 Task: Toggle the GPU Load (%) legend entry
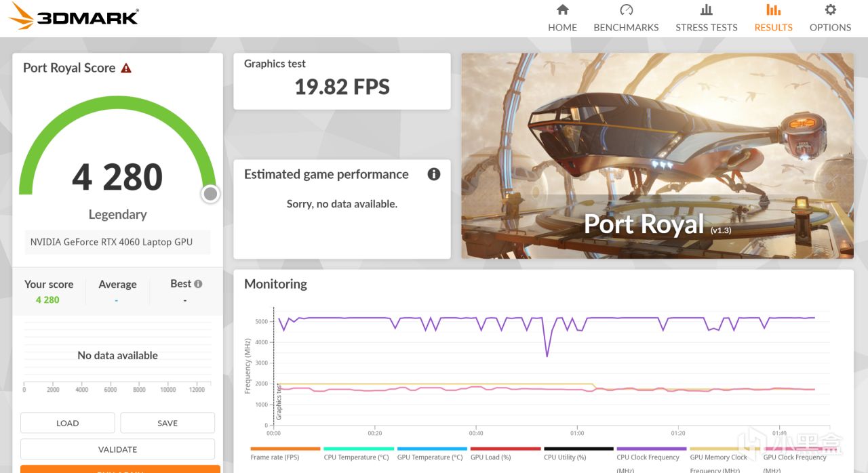(505, 454)
